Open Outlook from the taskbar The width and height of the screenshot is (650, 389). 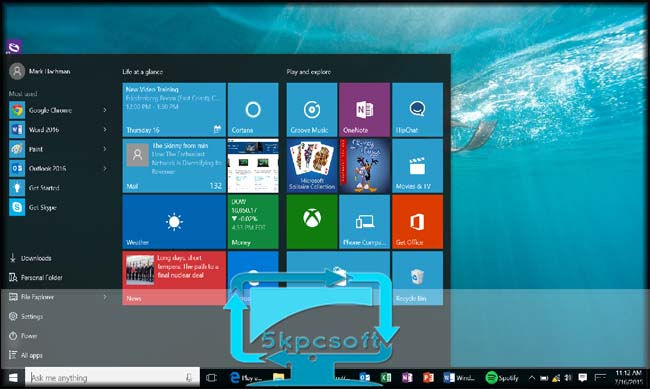point(364,377)
